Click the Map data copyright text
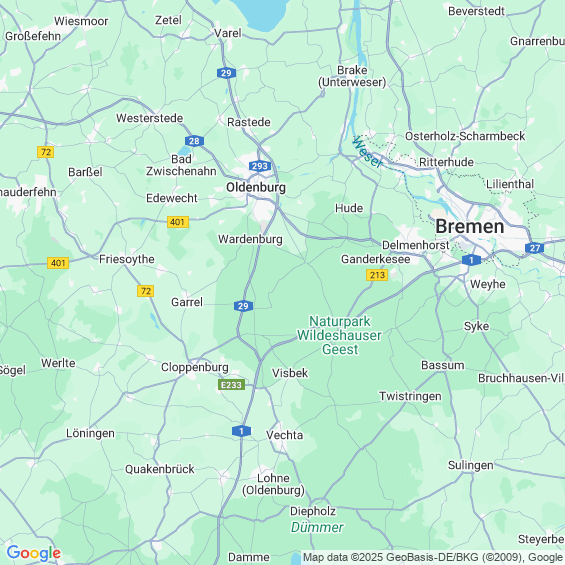The width and height of the screenshot is (565, 565). click(433, 557)
